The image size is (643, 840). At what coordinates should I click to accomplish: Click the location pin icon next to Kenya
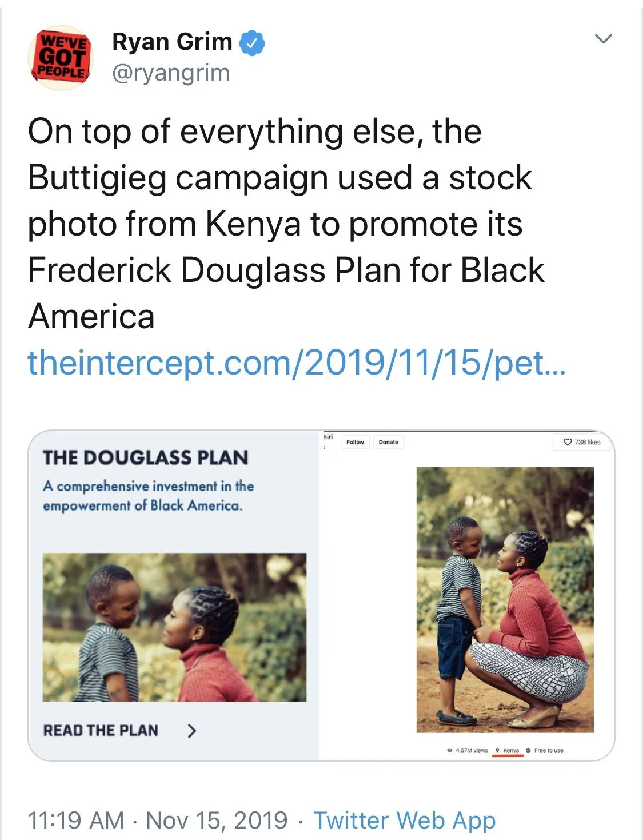(x=497, y=750)
